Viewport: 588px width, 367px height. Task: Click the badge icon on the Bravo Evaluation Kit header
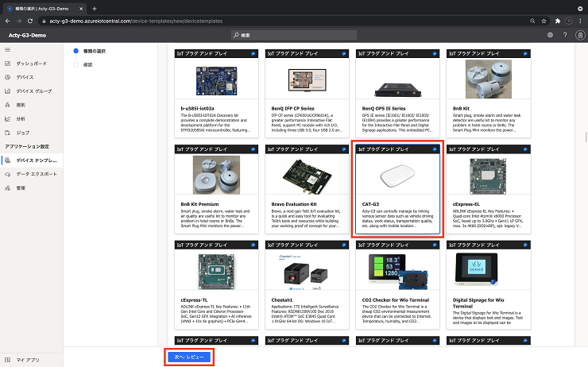coord(344,149)
